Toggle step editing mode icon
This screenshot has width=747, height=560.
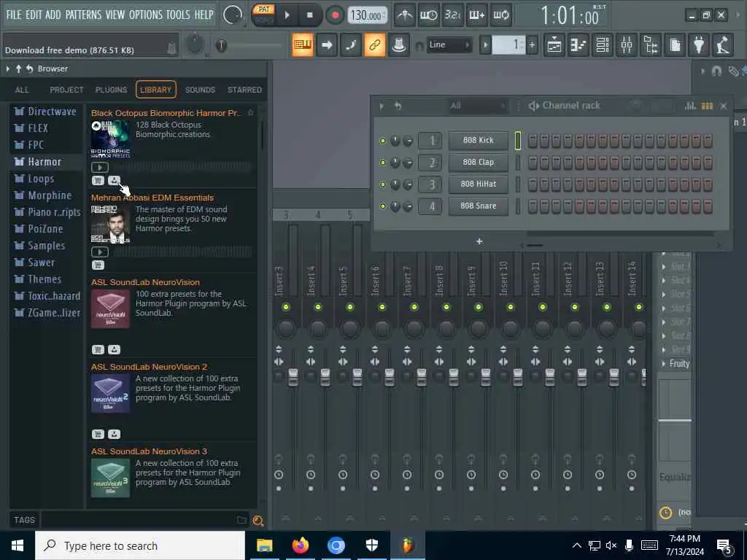[x=351, y=44]
